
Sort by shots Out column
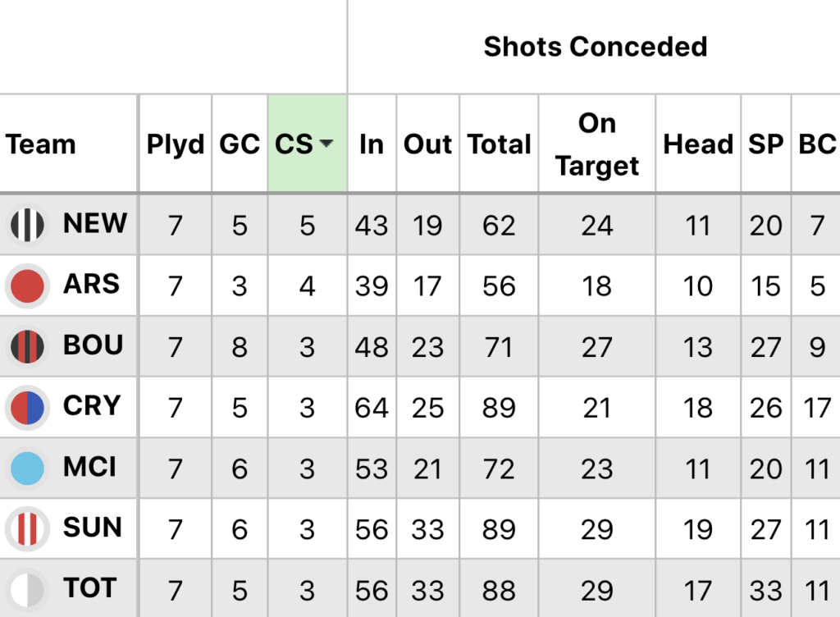click(x=427, y=144)
